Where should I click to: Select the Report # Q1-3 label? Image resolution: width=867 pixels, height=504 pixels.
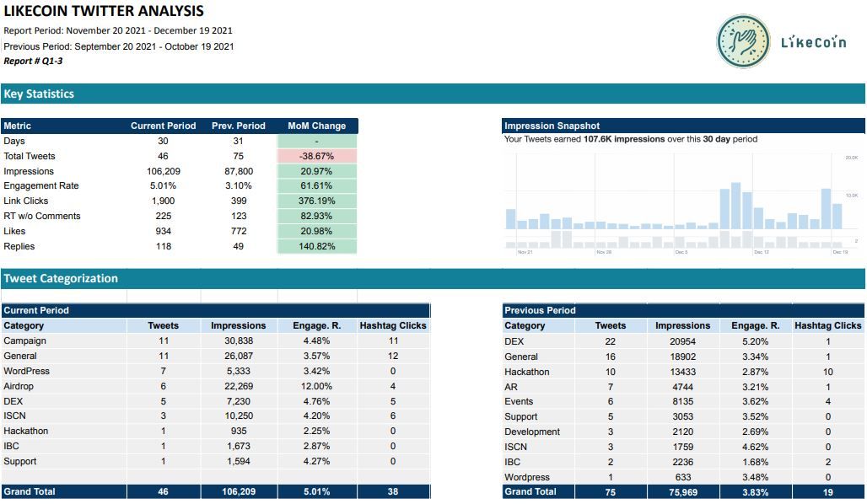33,61
